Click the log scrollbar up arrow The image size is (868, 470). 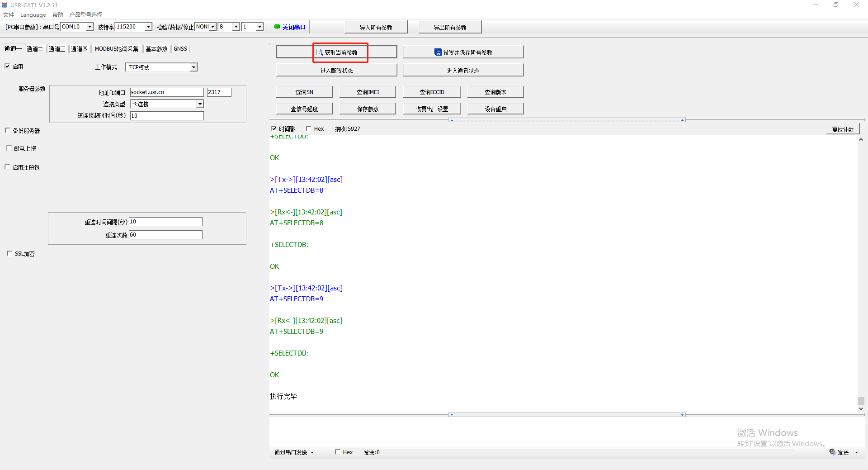coord(861,140)
